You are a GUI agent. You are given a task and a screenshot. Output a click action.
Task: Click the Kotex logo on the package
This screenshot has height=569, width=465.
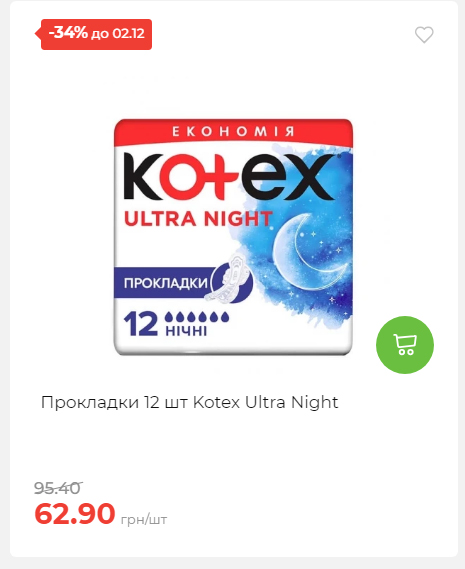pyautogui.click(x=229, y=176)
